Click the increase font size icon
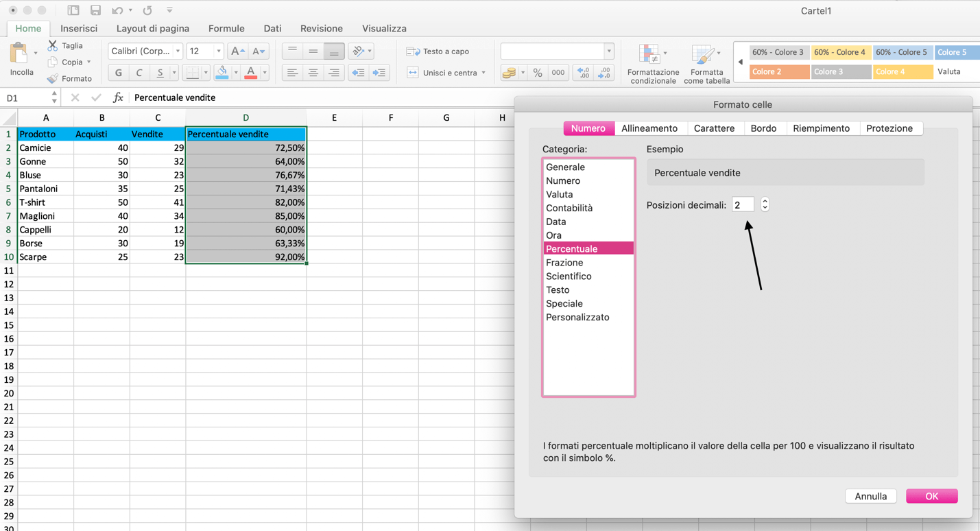 coord(237,51)
